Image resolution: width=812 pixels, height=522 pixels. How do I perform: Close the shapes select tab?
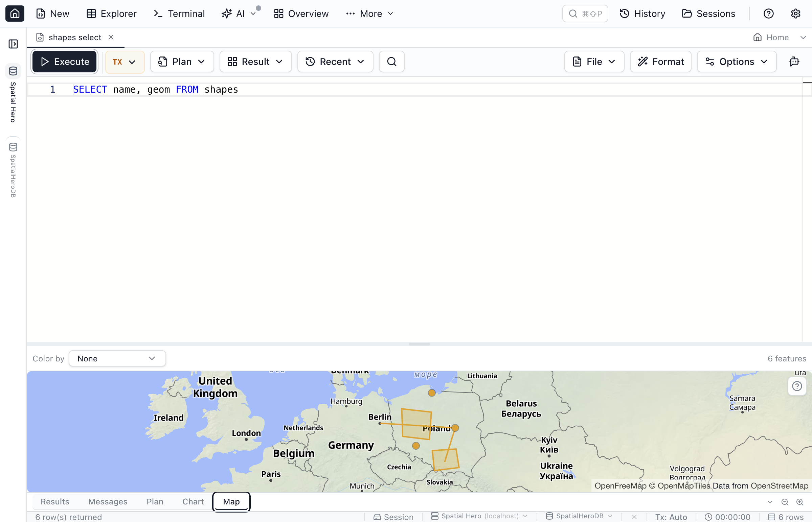tap(111, 37)
